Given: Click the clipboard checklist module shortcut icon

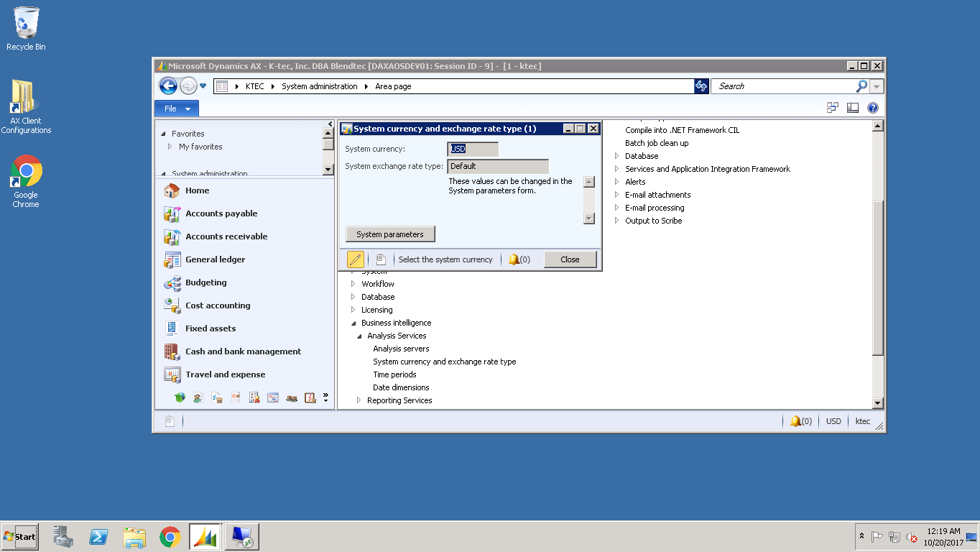Looking at the screenshot, I should coord(310,397).
